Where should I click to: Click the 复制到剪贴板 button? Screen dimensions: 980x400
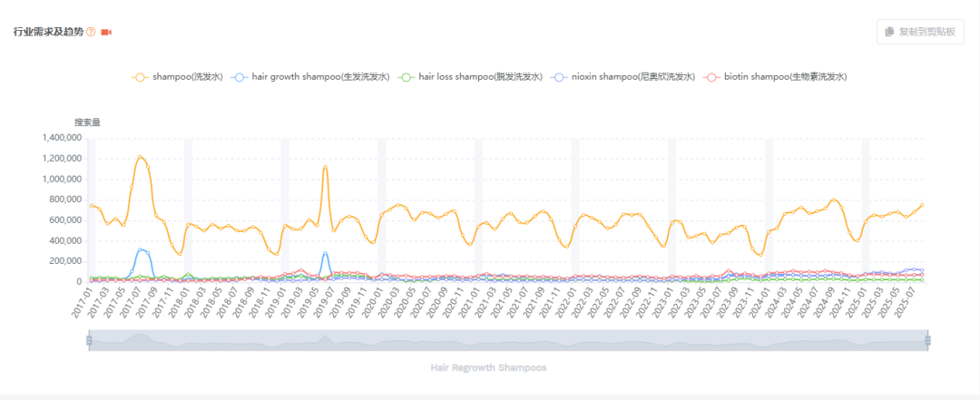[x=920, y=32]
